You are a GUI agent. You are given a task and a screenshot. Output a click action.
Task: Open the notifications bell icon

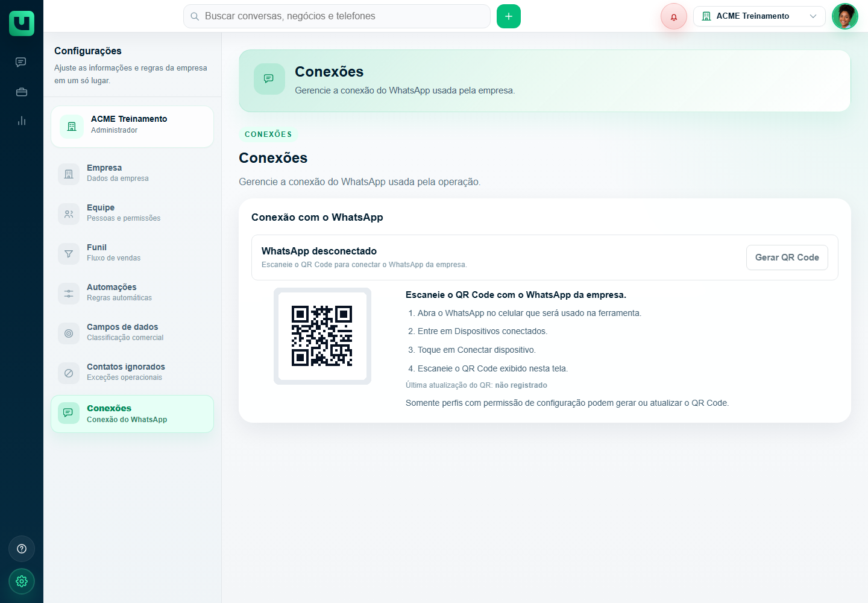[x=674, y=17]
